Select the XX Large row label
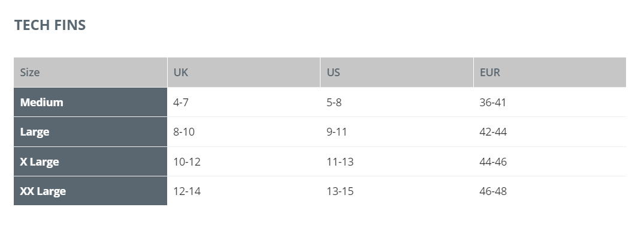Screen dimensions: 644x225 [x=90, y=191]
